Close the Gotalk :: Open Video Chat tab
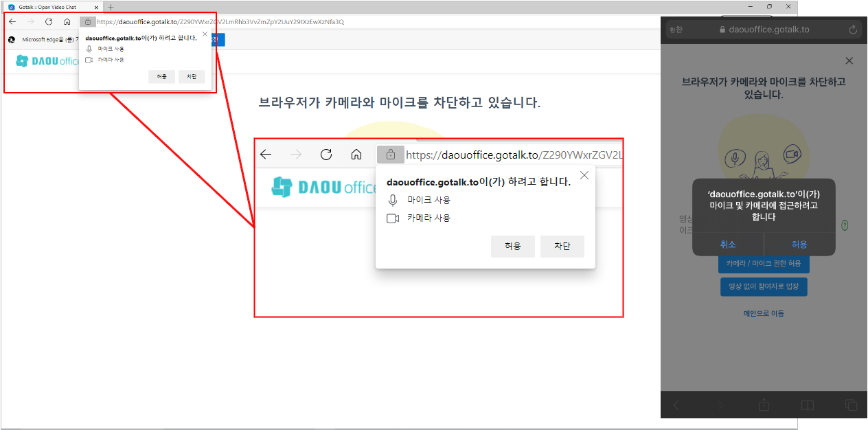This screenshot has height=430, width=868. pyautogui.click(x=97, y=7)
